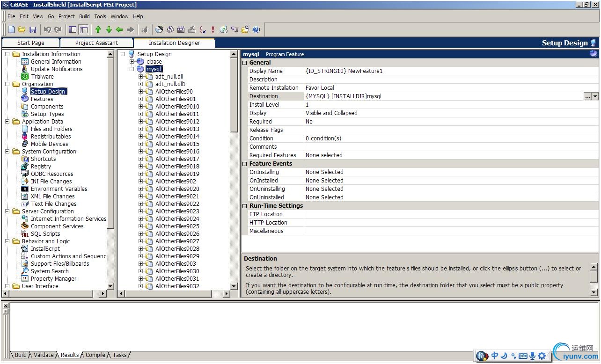
Task: Switch to the Compile output tab
Action: click(95, 355)
